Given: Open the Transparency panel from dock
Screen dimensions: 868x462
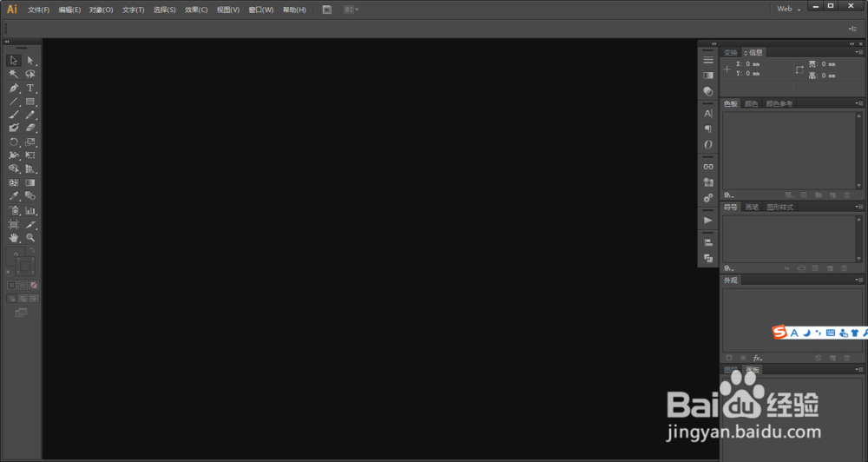Looking at the screenshot, I should (708, 91).
